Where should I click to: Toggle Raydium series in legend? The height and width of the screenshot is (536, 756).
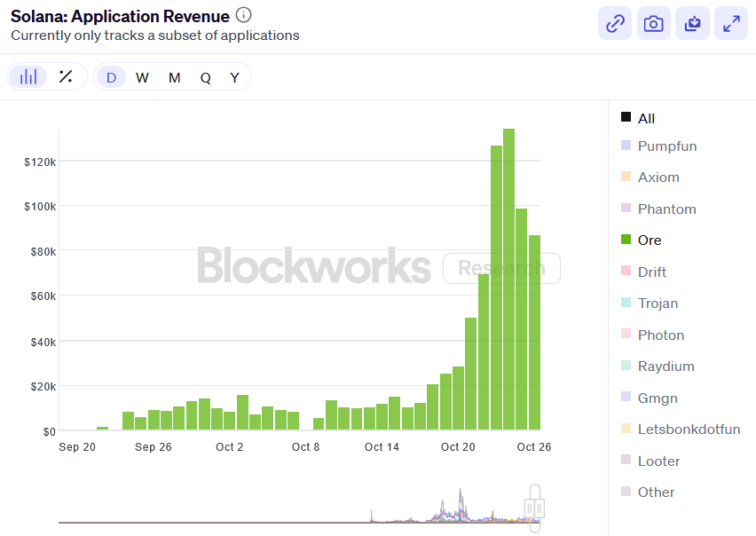click(x=658, y=367)
